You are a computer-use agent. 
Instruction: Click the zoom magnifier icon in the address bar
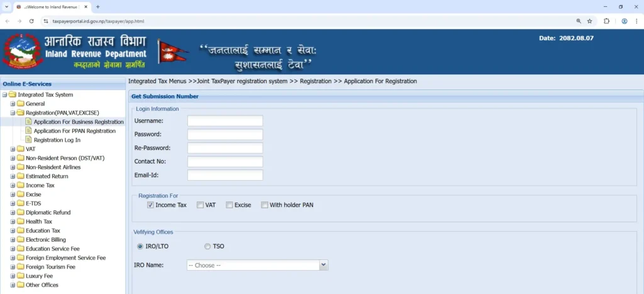pyautogui.click(x=579, y=21)
